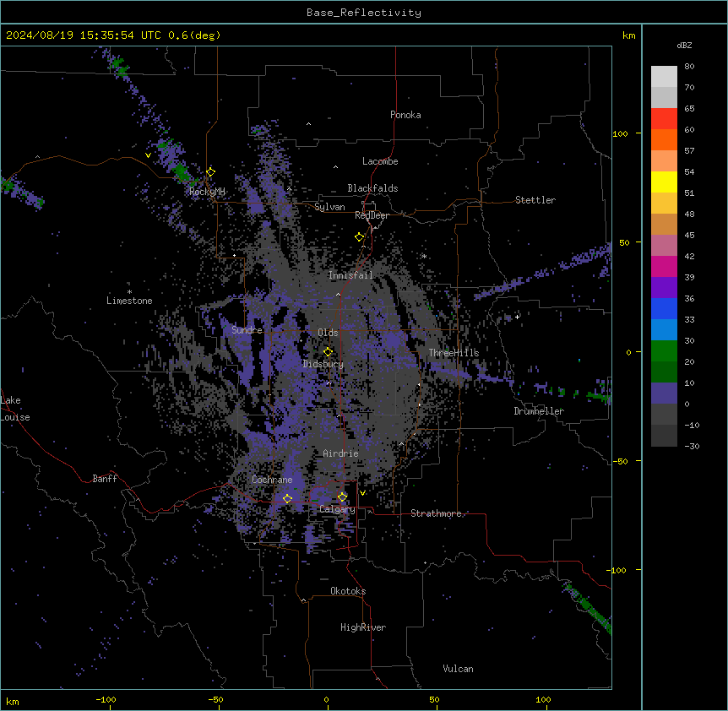Choose the purple swatch in the dBZ scale
This screenshot has height=711, width=728.
point(664,287)
